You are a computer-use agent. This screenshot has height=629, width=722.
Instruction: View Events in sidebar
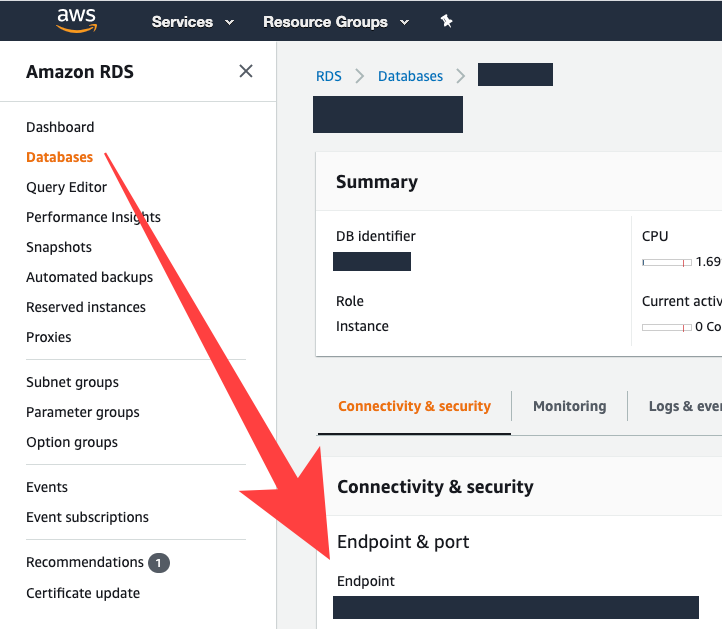point(47,487)
